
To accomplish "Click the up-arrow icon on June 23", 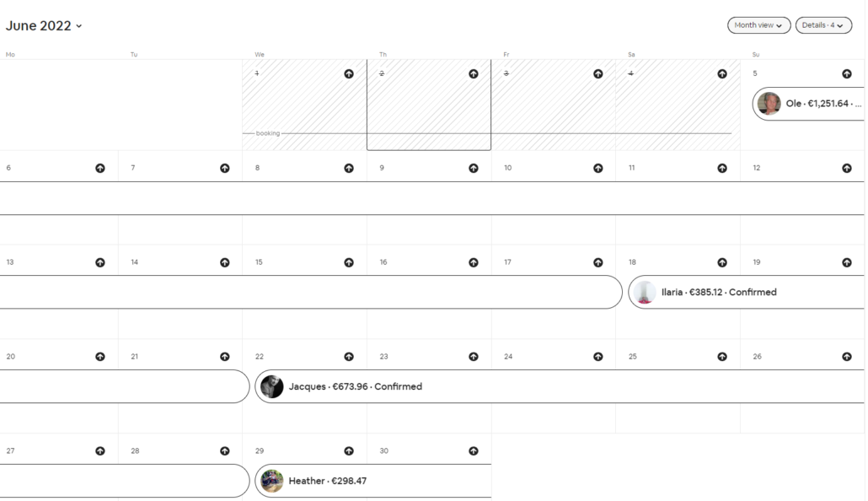I will (x=473, y=358).
